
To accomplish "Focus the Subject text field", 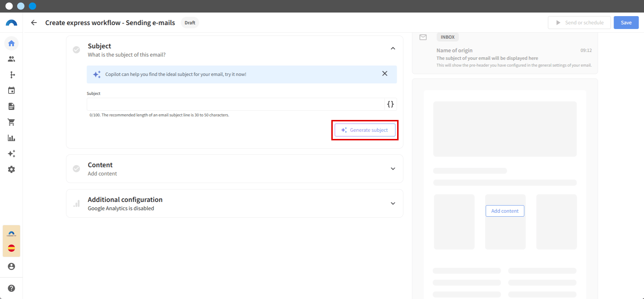I will pos(235,104).
